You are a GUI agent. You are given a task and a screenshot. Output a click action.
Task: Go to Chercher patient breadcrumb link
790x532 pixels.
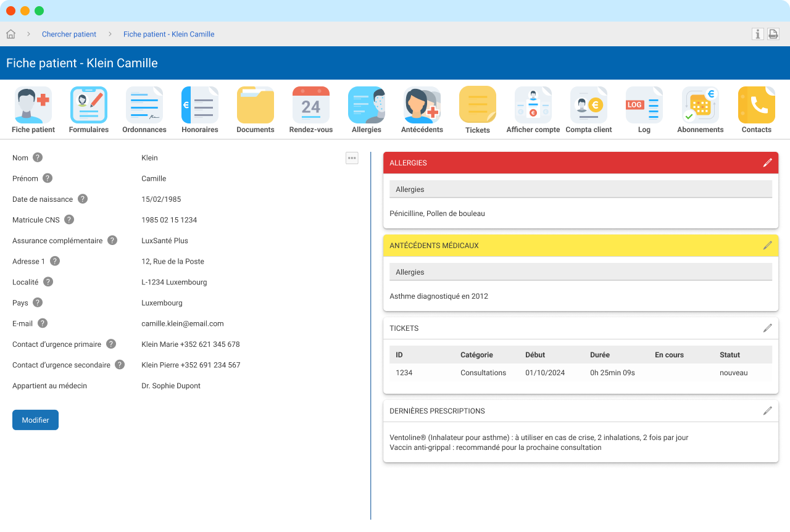coord(69,34)
